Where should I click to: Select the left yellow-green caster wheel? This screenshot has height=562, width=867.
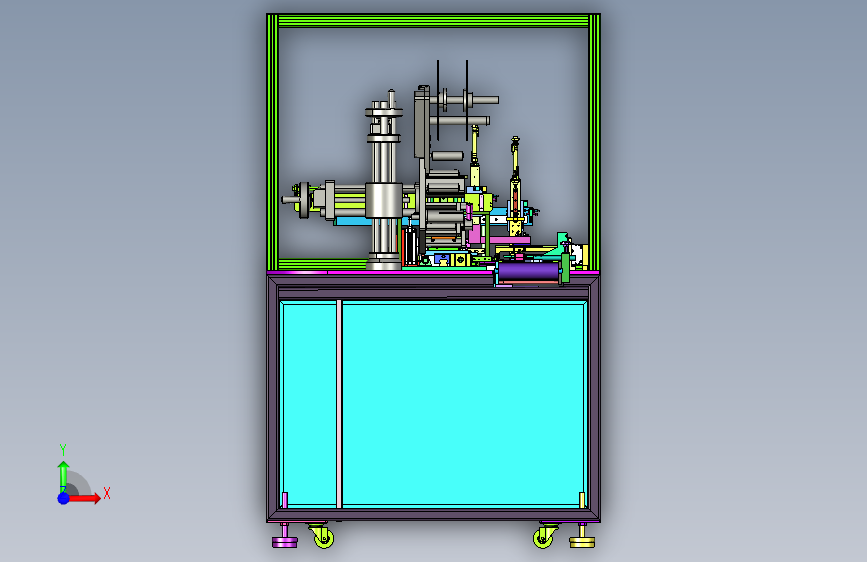pos(322,537)
